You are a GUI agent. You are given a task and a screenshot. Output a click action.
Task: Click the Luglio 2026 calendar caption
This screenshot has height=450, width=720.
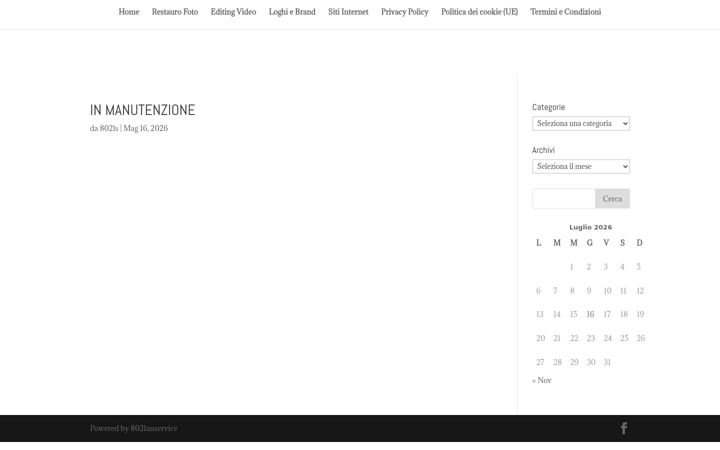(591, 227)
